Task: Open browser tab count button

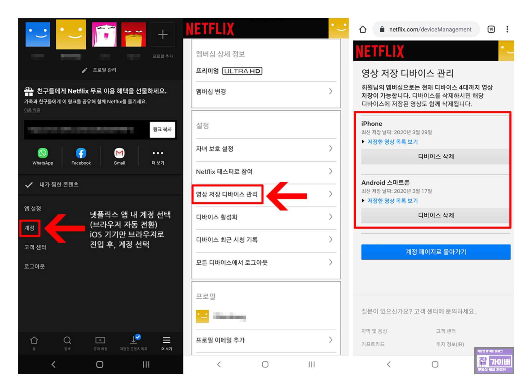Action: tap(491, 30)
